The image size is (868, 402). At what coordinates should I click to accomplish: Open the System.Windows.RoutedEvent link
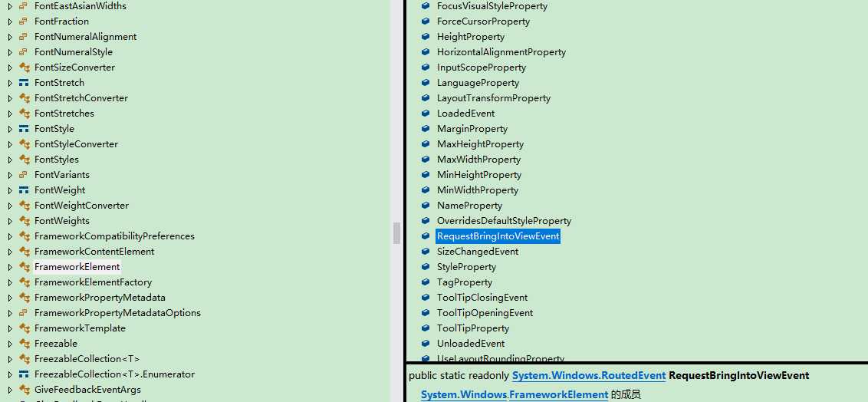click(589, 375)
